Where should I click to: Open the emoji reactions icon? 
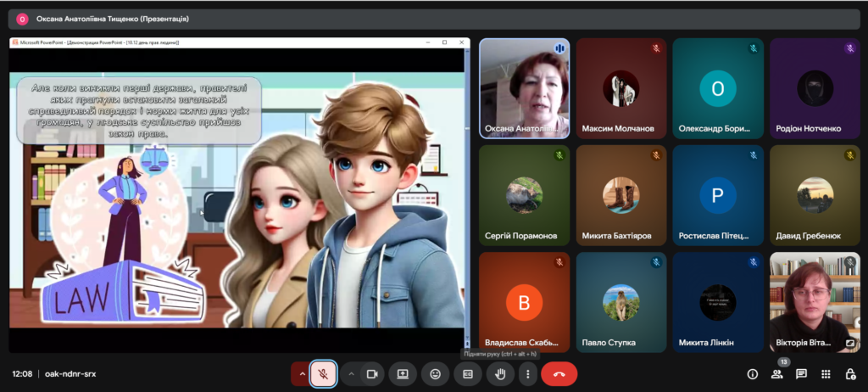(x=435, y=373)
